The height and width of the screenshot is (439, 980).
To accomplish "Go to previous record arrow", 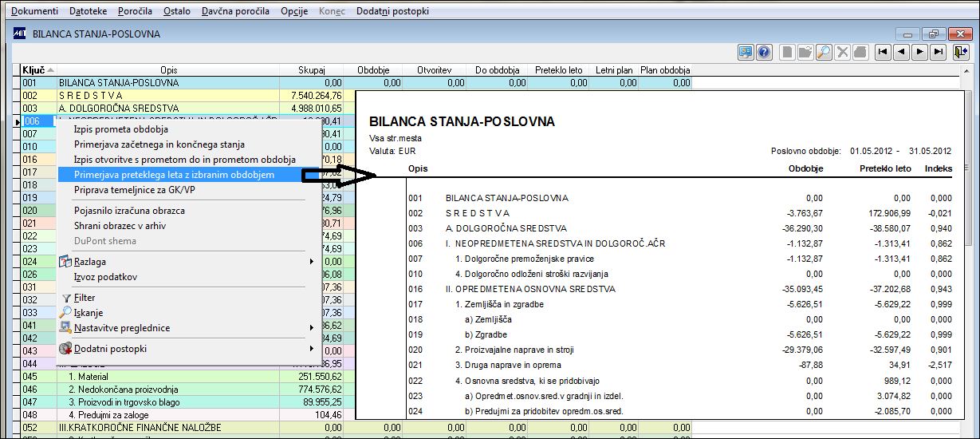I will (901, 51).
